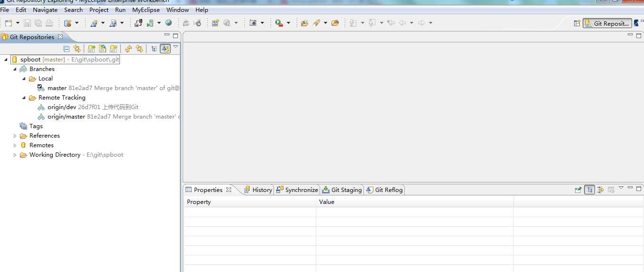Image resolution: width=644 pixels, height=272 pixels.
Task: Click Create new Git repository icon
Action: coord(113,49)
